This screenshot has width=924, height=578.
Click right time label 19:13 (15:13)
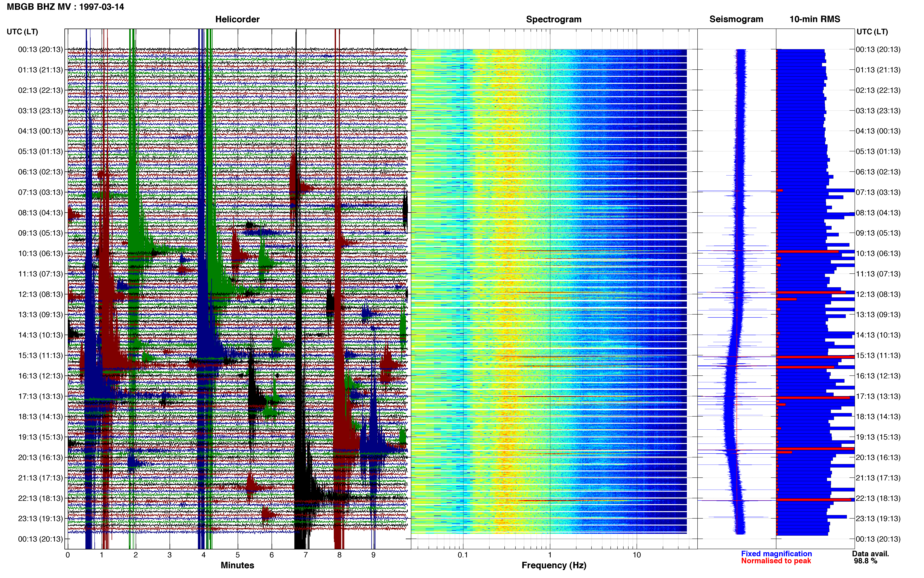[x=878, y=437]
